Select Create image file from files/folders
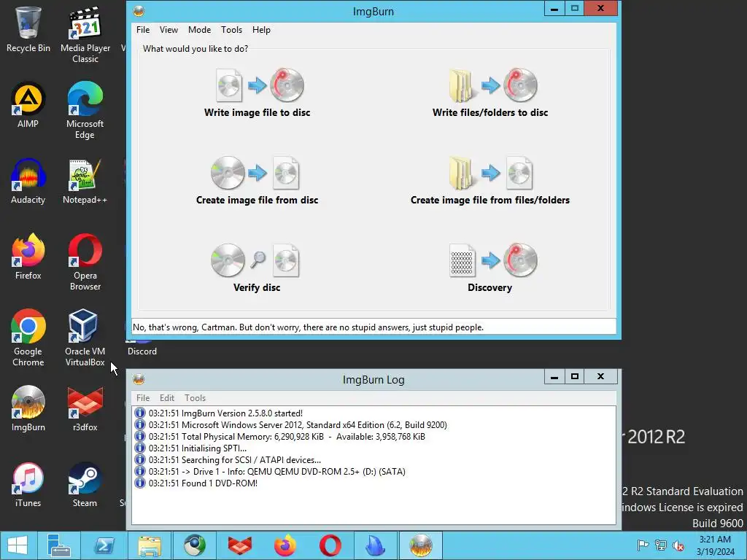Image resolution: width=747 pixels, height=560 pixels. coord(489,181)
